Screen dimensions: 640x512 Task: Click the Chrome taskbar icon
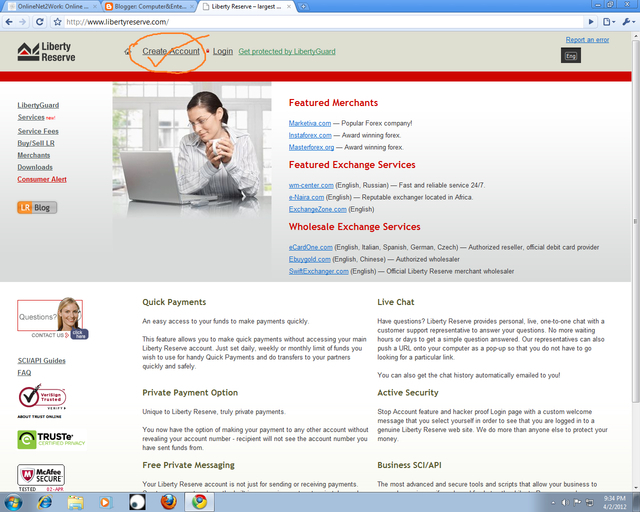pos(200,502)
